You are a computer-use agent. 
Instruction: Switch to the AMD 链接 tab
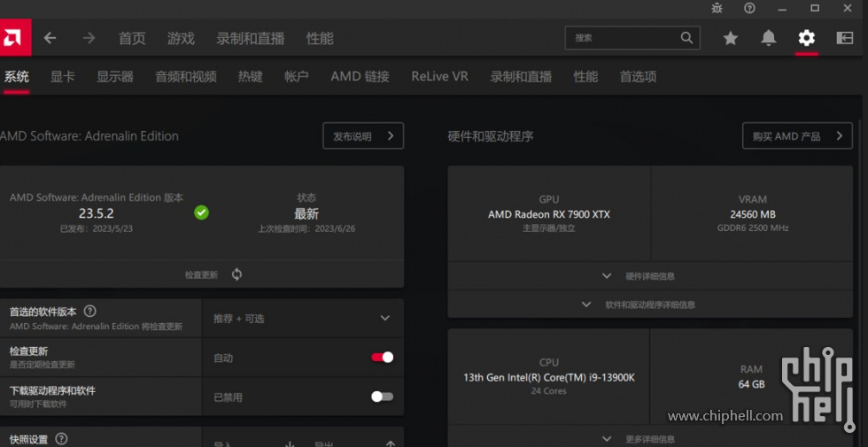360,76
